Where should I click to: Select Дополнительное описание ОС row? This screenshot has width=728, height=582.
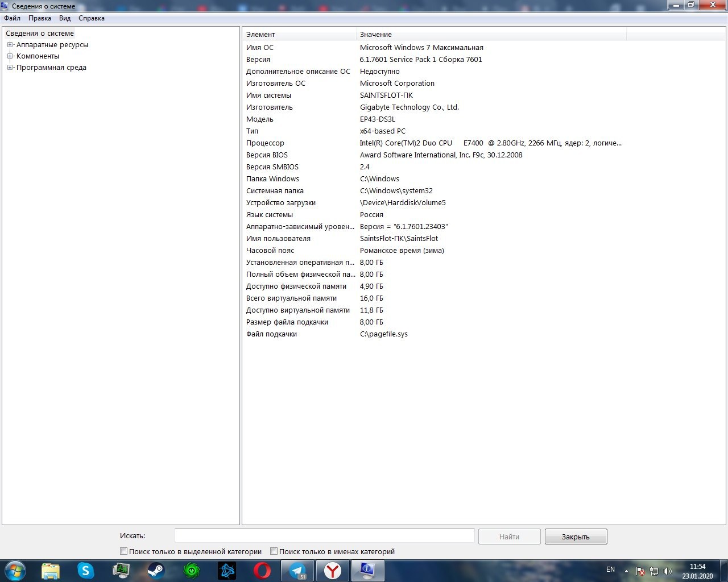click(x=435, y=71)
